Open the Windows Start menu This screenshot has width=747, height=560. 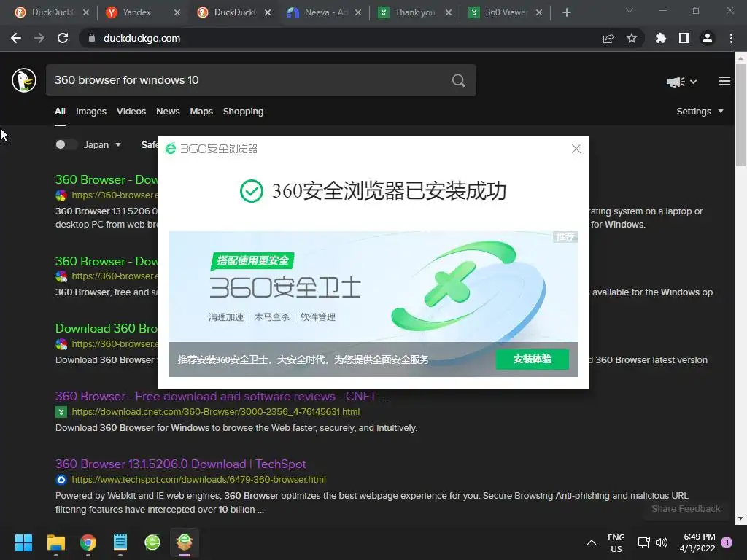23,542
